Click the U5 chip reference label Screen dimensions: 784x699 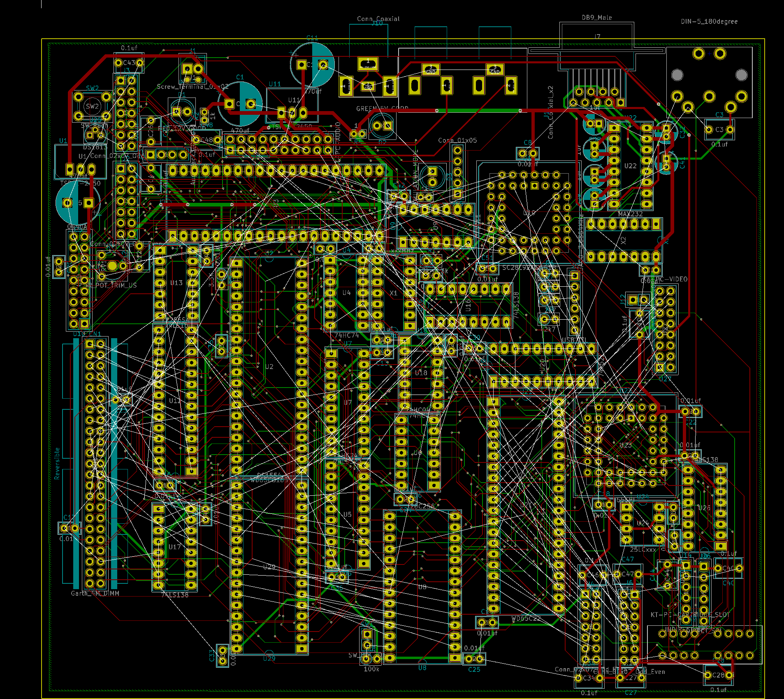point(347,514)
